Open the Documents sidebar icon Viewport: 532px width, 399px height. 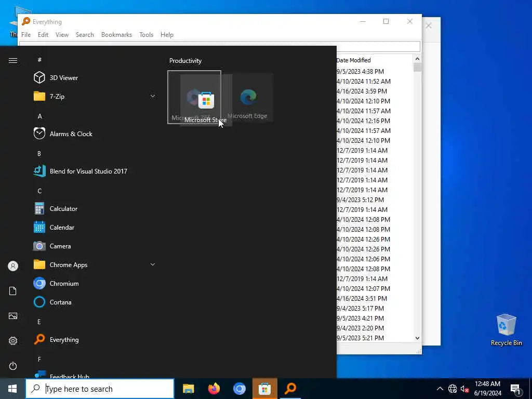click(x=13, y=291)
